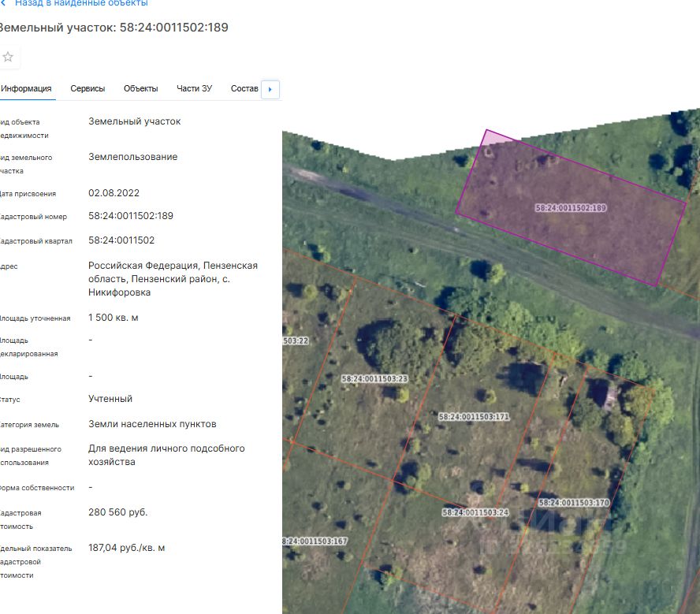Open the Состав tab

click(x=244, y=89)
